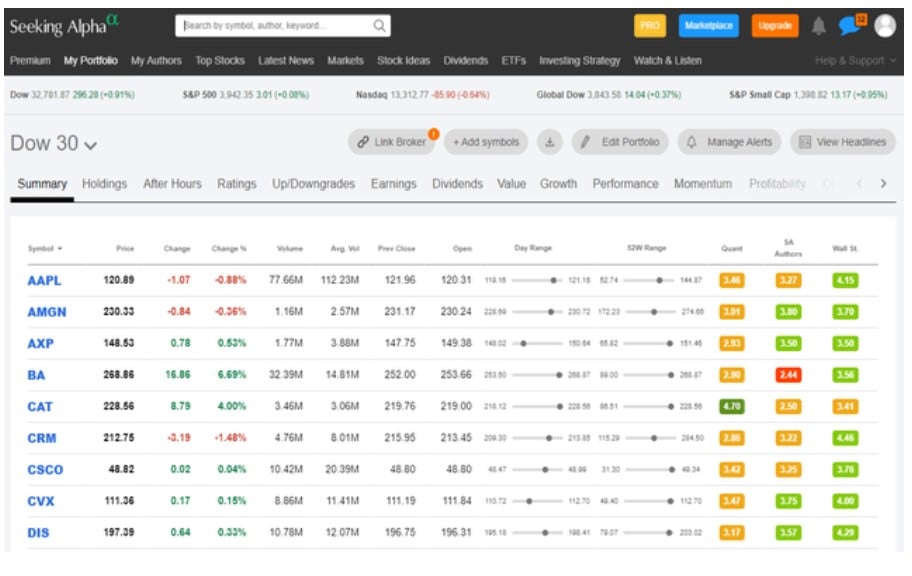Click the Edit Portfolio button
The image size is (912, 576).
[x=620, y=142]
